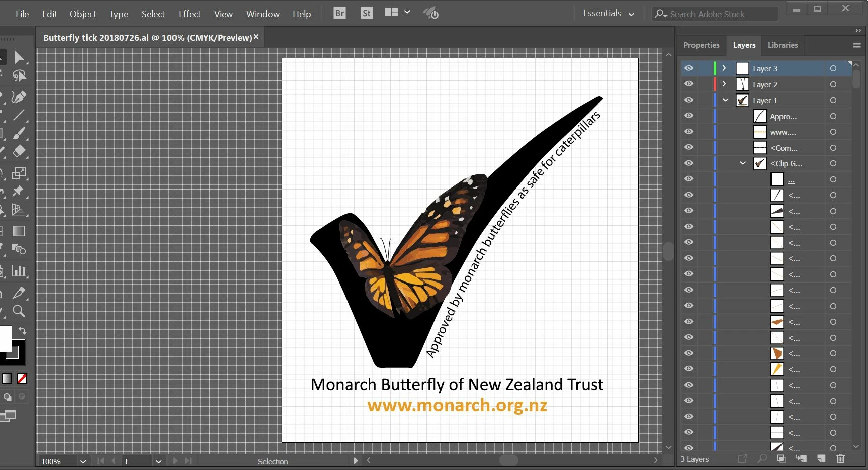
Task: Go to the first artboard
Action: (x=100, y=461)
